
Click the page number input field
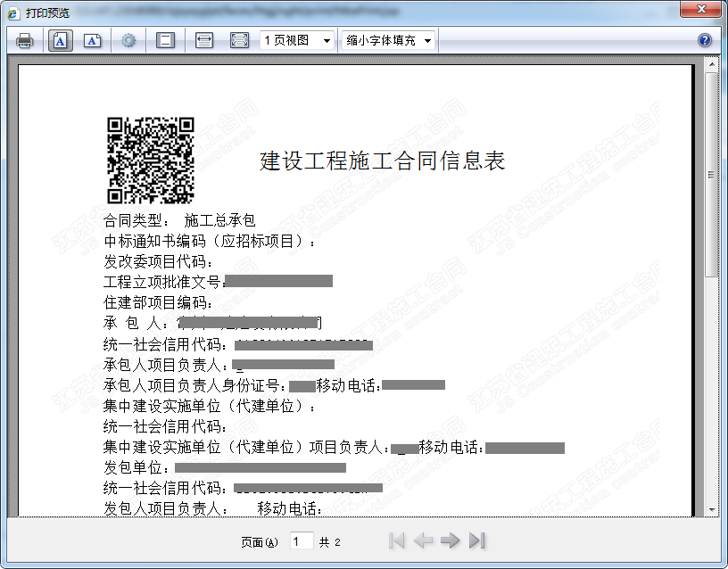coord(302,540)
